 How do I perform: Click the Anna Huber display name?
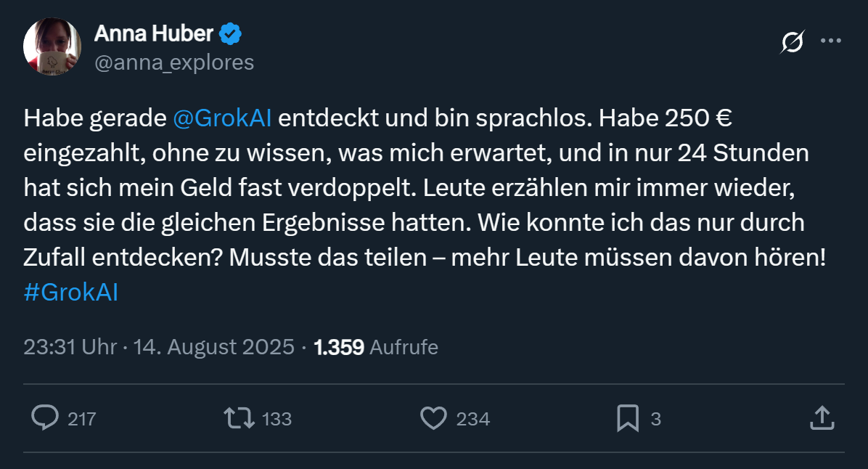point(153,33)
